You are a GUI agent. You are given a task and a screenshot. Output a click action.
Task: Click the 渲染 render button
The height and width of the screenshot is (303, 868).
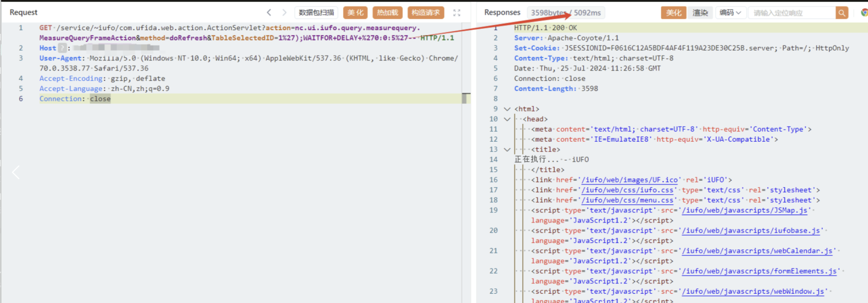click(x=700, y=13)
